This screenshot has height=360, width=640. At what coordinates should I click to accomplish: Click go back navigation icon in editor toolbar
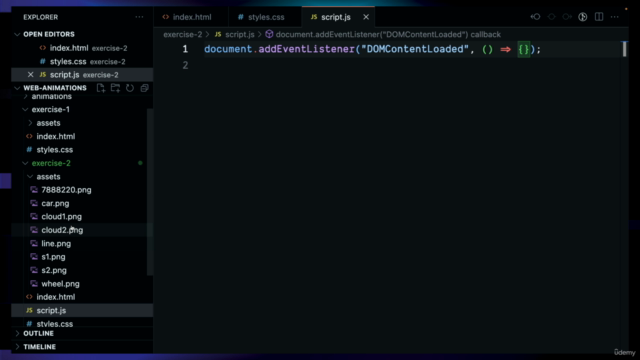click(x=536, y=17)
